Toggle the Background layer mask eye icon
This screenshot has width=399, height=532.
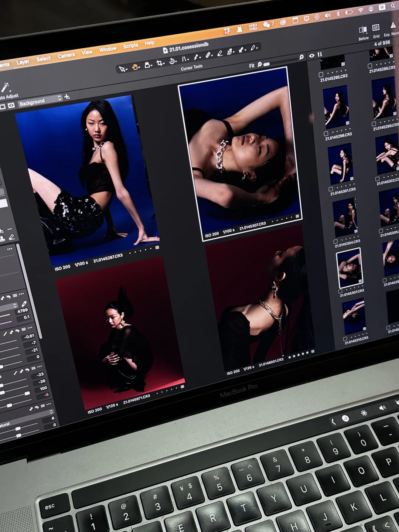(11, 105)
